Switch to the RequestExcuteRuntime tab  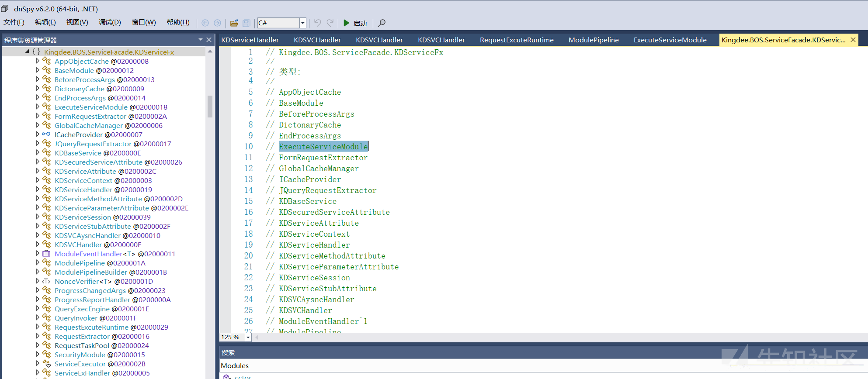(x=517, y=40)
